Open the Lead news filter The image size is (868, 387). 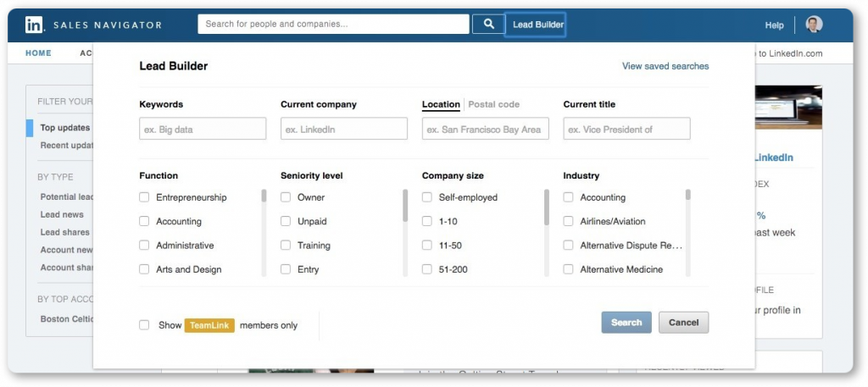click(x=62, y=214)
